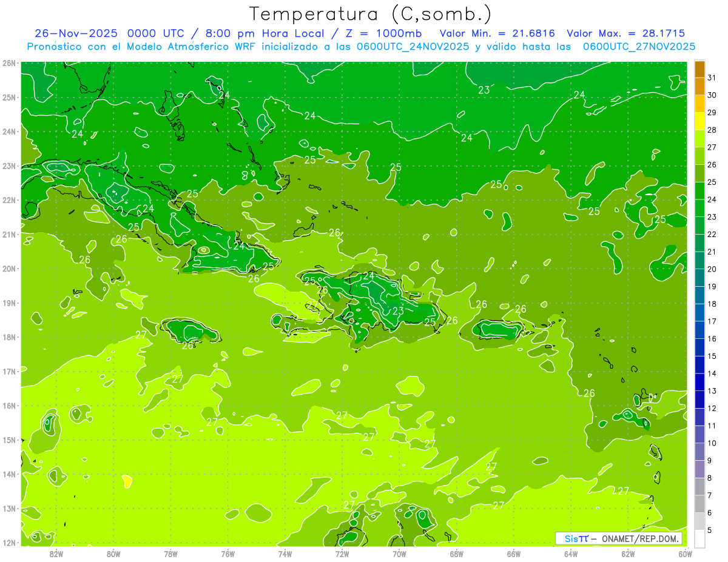Screen dimensions: 728x562
Task: Click the color legend value 20
Action: (x=712, y=269)
